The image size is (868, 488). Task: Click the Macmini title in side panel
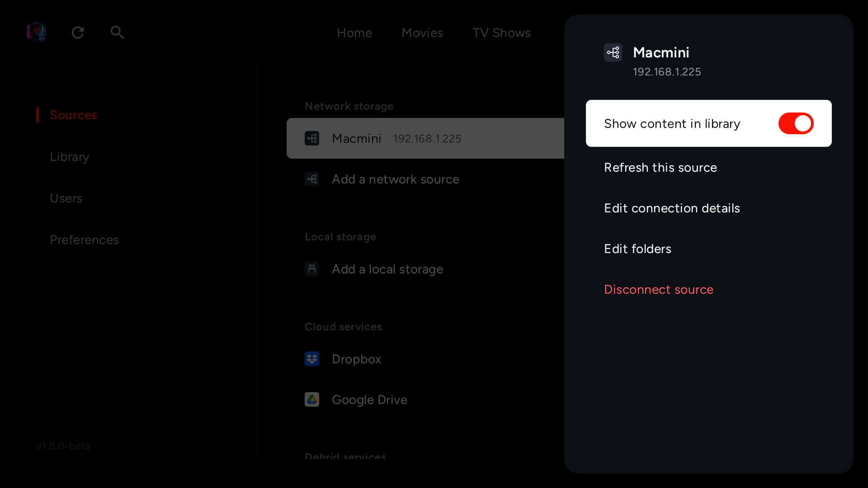661,52
